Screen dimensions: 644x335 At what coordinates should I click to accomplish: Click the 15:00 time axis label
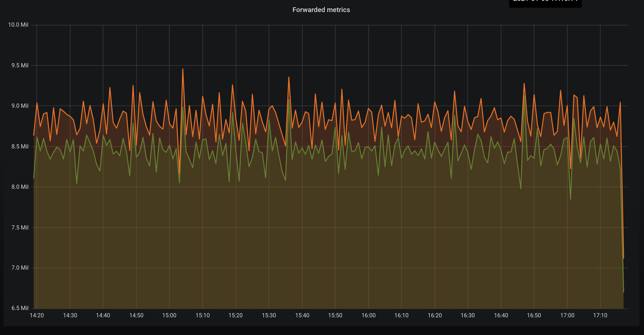click(169, 315)
